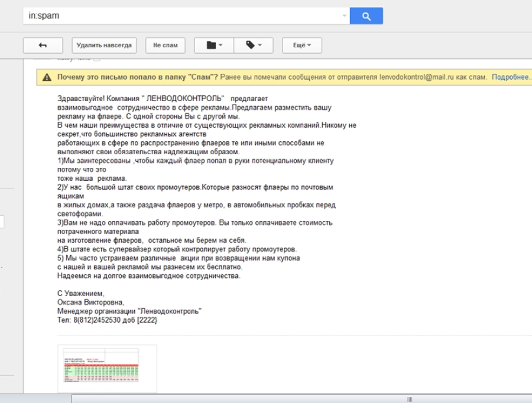Open the attached spreadsheet thumbnail
The image size is (532, 403).
[107, 369]
